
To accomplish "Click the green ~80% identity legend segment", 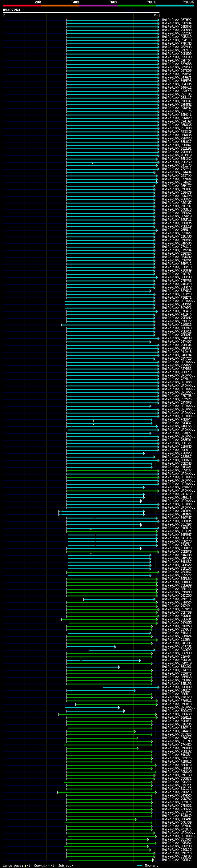I will coord(137,6).
